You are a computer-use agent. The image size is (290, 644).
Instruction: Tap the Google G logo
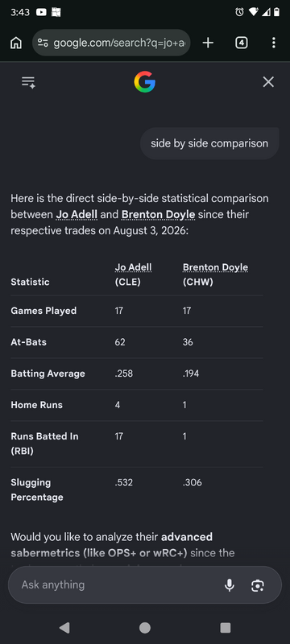[x=144, y=82]
